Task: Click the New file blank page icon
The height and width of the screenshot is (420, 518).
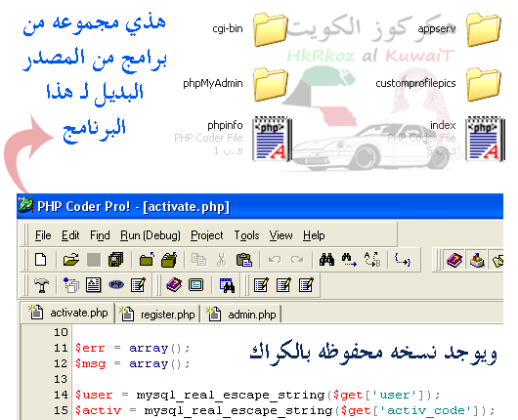Action: (x=41, y=260)
